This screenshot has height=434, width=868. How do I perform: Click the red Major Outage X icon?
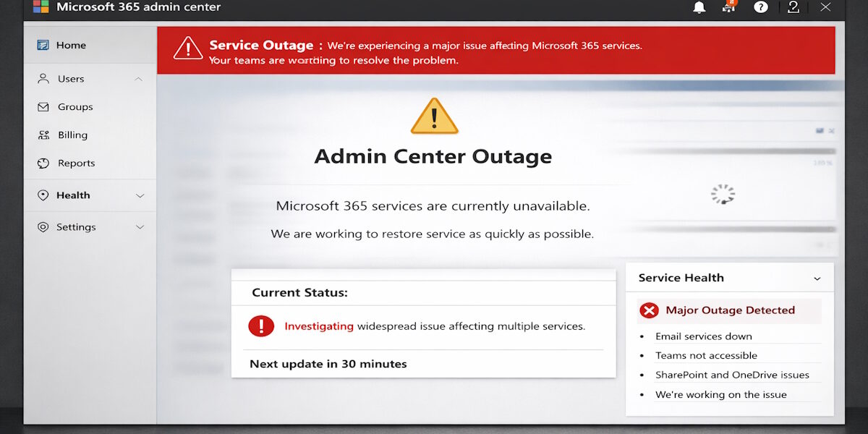pos(650,310)
